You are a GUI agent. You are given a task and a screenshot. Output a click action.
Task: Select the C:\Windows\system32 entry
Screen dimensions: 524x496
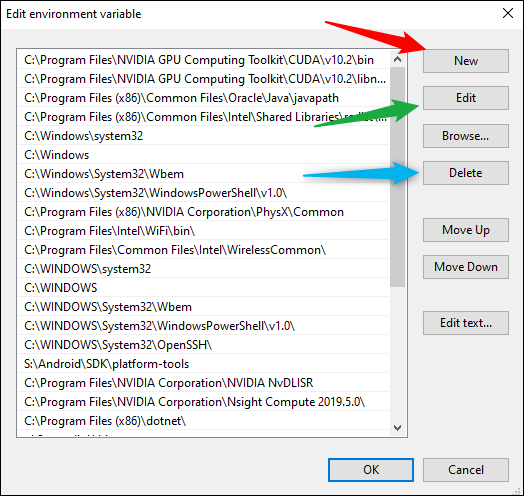204,136
